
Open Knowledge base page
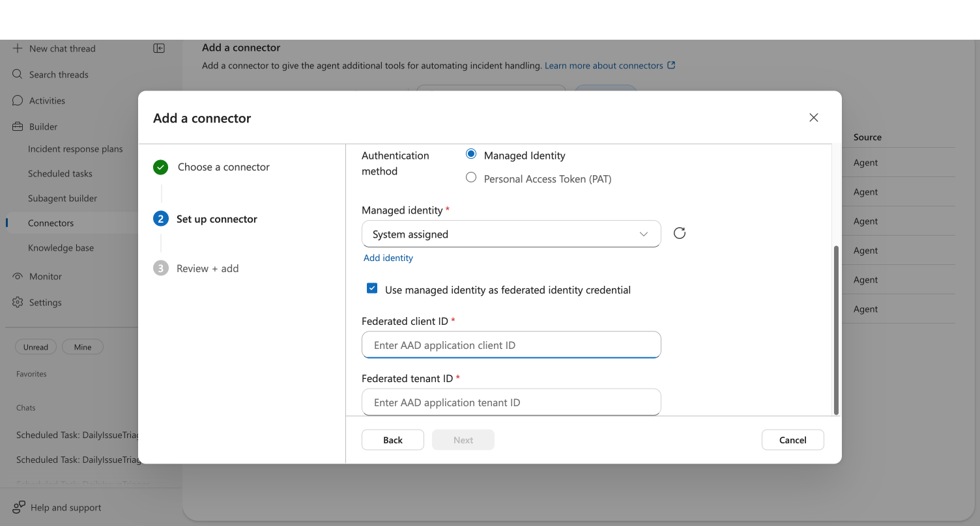[x=61, y=248]
